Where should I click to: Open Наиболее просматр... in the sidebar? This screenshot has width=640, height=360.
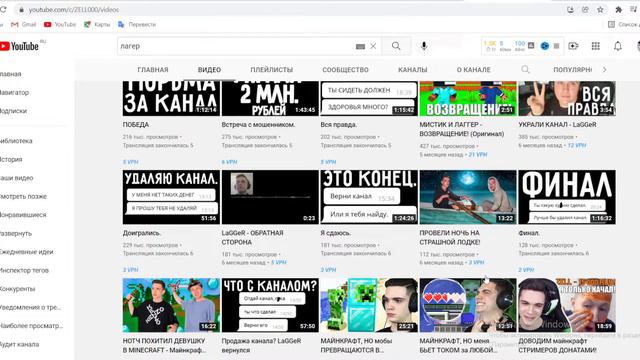(31, 326)
